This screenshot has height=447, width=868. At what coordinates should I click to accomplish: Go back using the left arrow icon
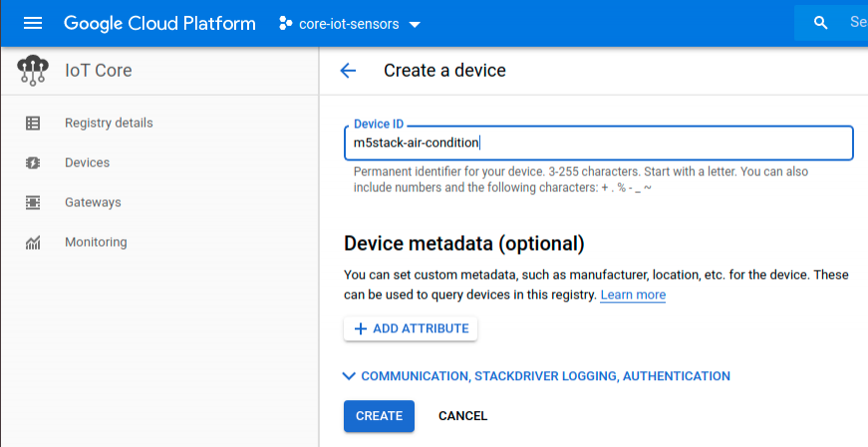[x=348, y=71]
